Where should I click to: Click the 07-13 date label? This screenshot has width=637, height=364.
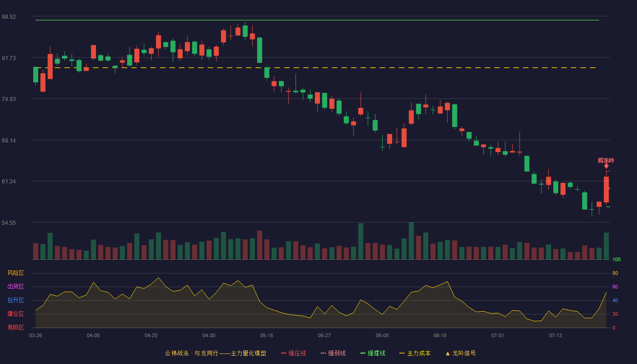556,335
